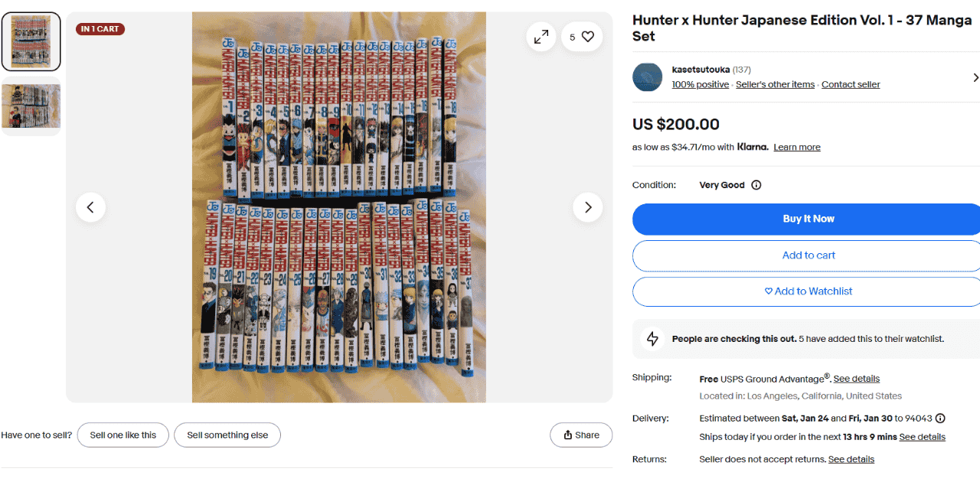Click the Add to cart button
This screenshot has width=980, height=488.
coord(808,255)
